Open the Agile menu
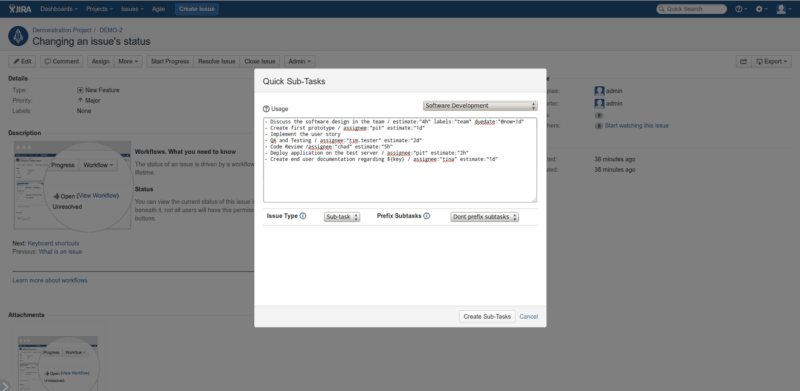Image resolution: width=800 pixels, height=391 pixels. (158, 9)
